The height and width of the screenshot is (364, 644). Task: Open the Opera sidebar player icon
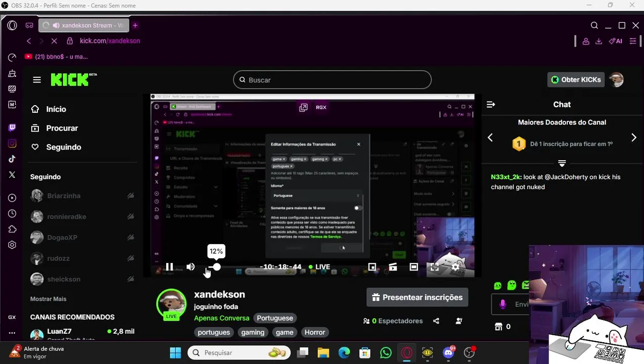12,198
